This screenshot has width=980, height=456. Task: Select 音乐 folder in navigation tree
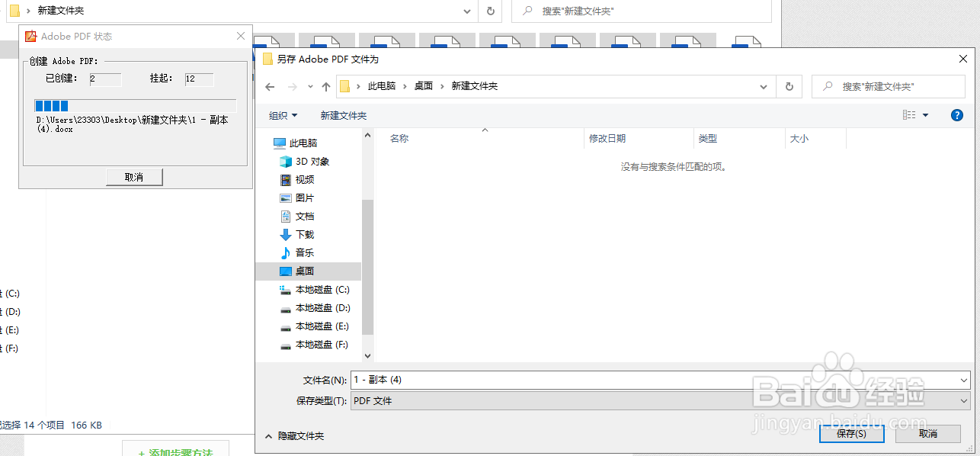tap(297, 253)
